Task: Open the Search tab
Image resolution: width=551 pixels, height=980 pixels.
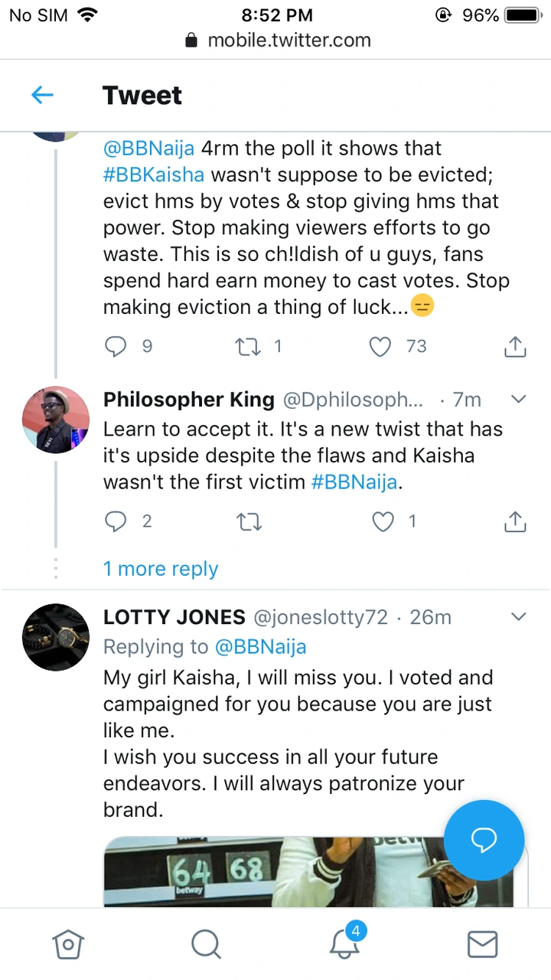Action: [x=206, y=945]
